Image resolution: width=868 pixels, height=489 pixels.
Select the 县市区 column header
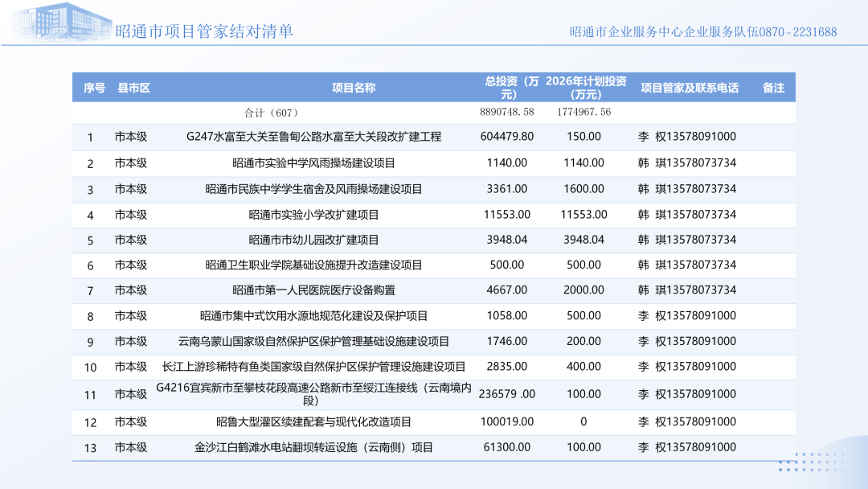pos(134,88)
